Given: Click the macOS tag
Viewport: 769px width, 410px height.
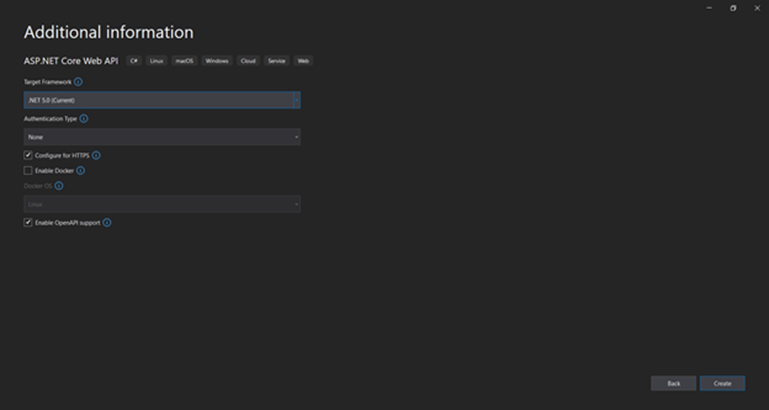Looking at the screenshot, I should point(184,61).
